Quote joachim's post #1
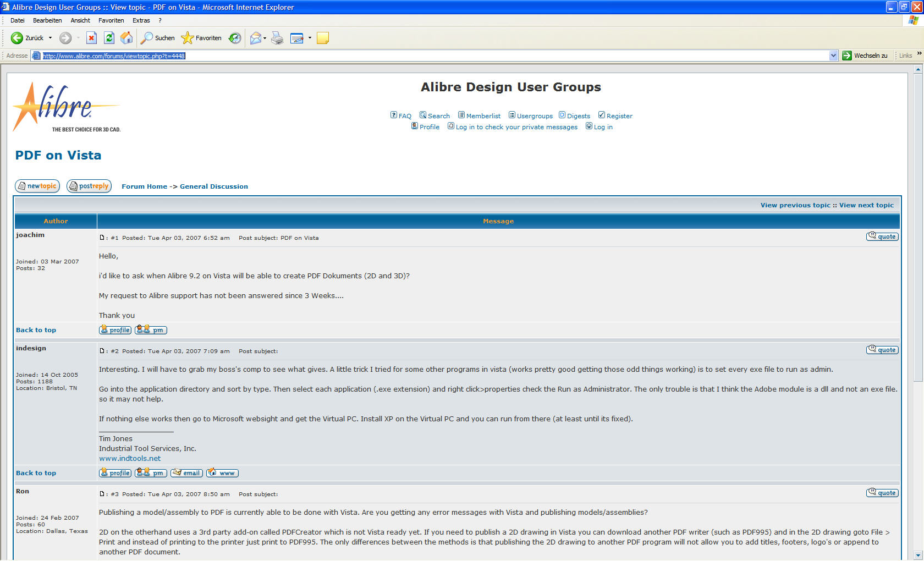924x561 pixels. click(882, 237)
